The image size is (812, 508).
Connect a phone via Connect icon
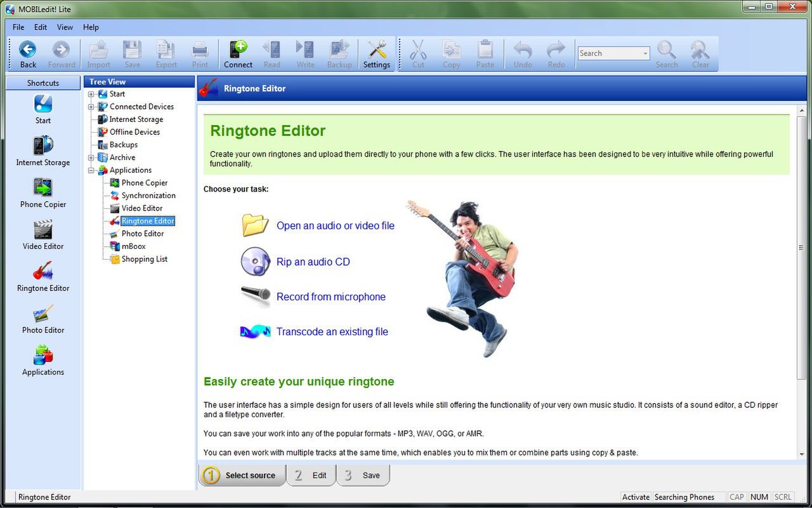point(238,54)
